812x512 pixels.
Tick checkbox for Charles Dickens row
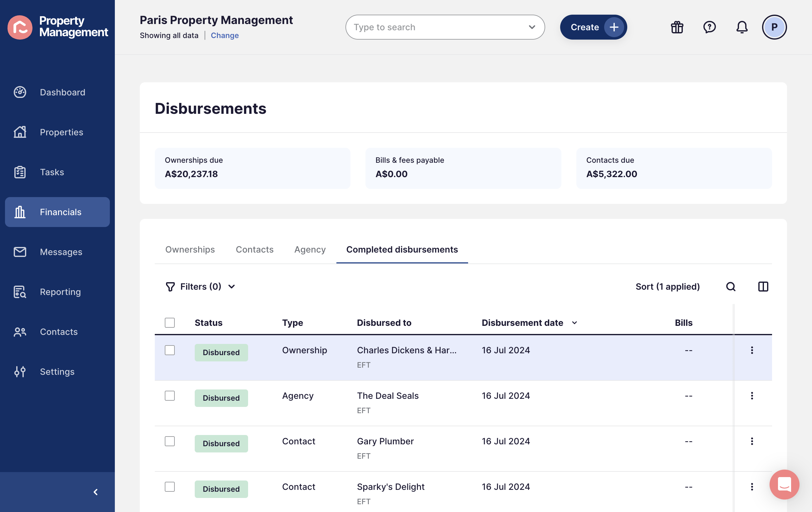coord(170,350)
